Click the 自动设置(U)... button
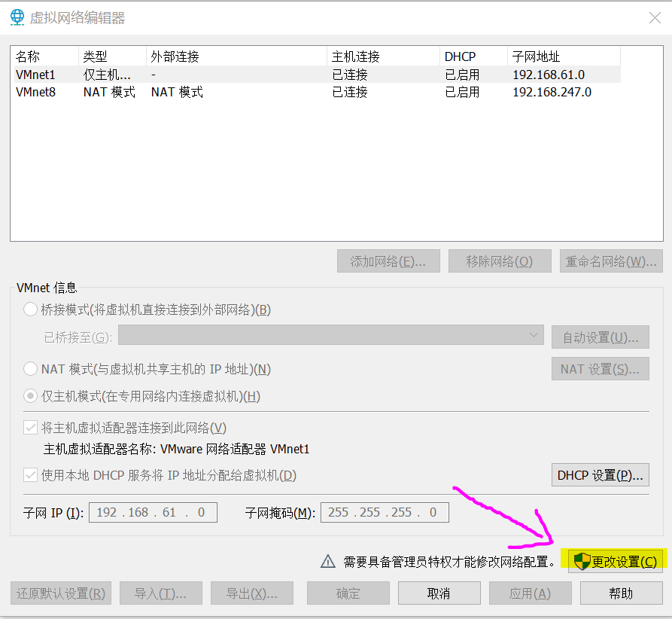 click(x=601, y=337)
